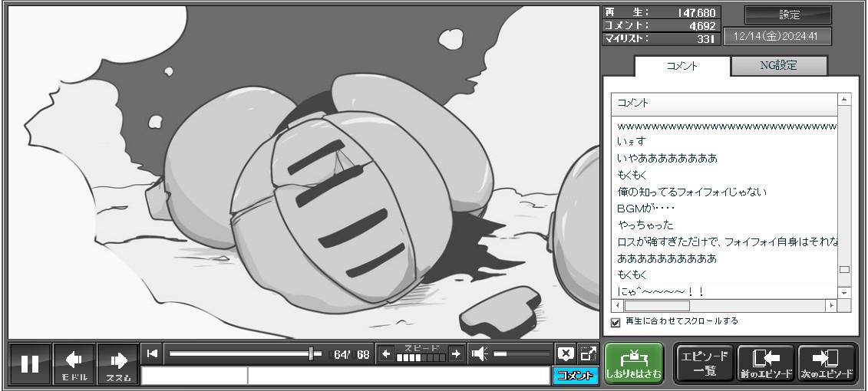The image size is (868, 391).
Task: Hide on-screen comments with X icon
Action: coord(566,353)
